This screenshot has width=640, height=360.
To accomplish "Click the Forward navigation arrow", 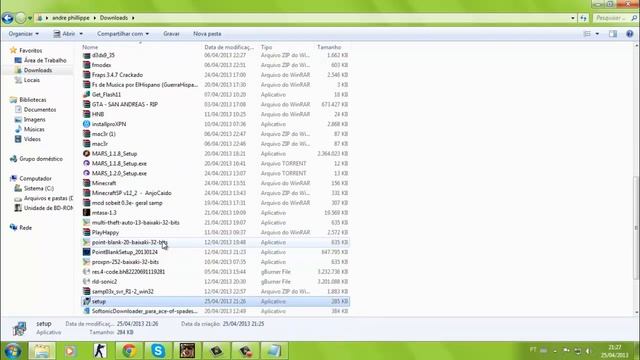I will coord(20,18).
